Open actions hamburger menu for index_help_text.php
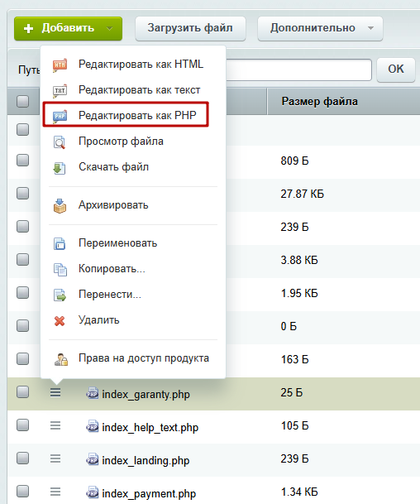This screenshot has width=420, height=504. [x=55, y=426]
